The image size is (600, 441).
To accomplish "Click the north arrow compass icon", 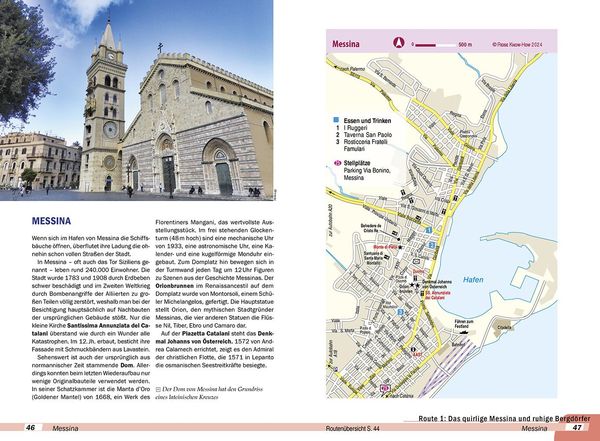I will pos(399,42).
